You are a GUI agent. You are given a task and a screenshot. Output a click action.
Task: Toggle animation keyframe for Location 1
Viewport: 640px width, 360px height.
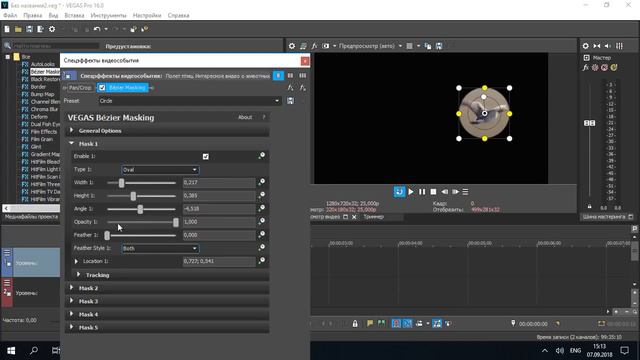point(262,261)
